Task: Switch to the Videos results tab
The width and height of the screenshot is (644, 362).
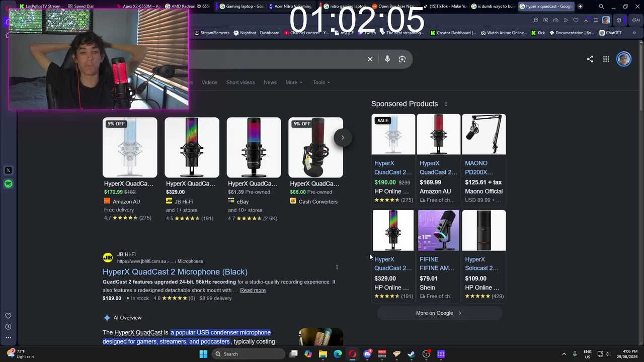Action: (209, 82)
